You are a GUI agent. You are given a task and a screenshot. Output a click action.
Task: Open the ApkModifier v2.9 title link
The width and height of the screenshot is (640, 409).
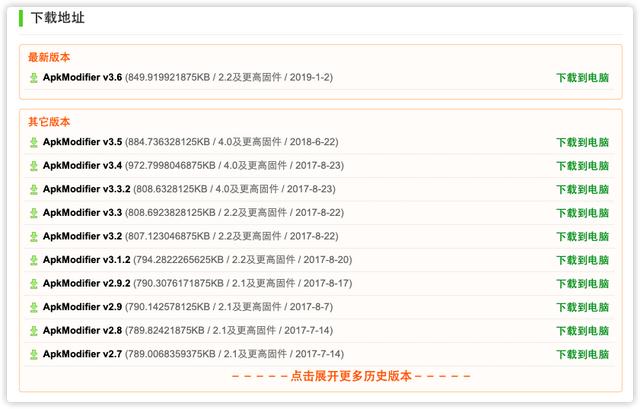click(x=82, y=307)
